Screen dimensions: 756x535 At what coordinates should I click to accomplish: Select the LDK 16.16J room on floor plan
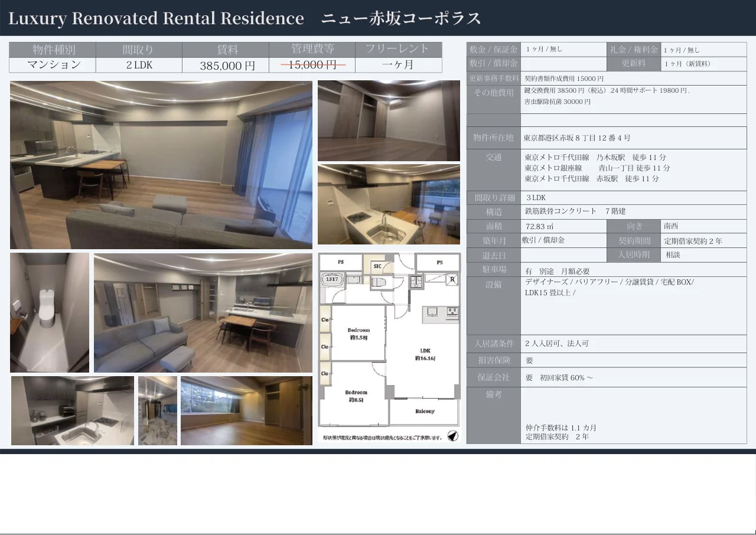424,354
